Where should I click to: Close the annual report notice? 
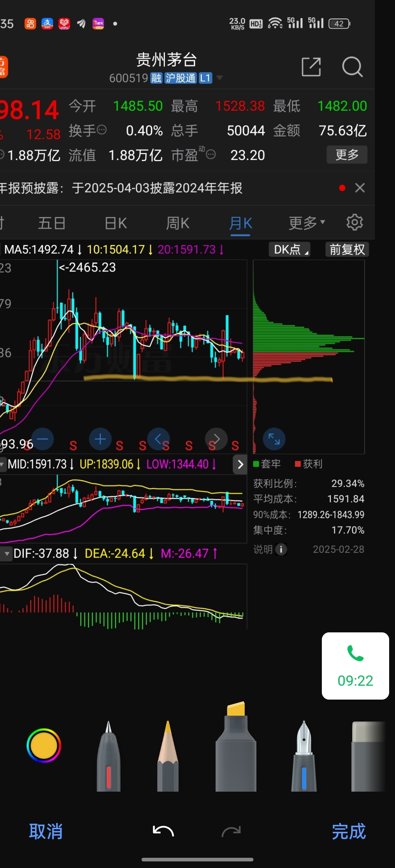pos(360,188)
